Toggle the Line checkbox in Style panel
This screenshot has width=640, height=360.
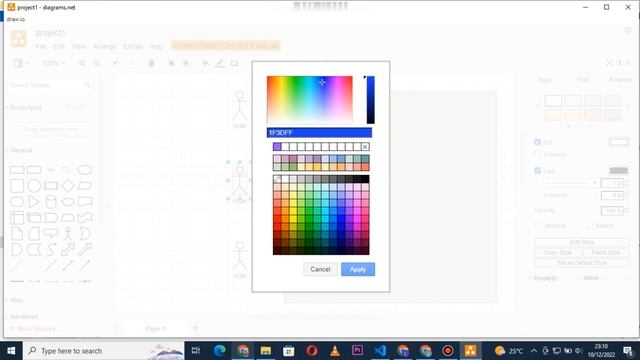pos(538,171)
